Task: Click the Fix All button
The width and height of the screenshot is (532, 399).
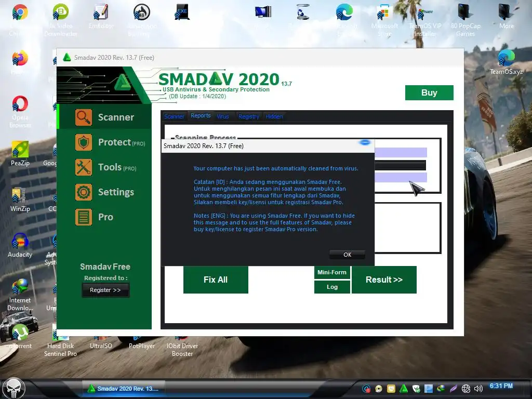Action: click(x=216, y=280)
